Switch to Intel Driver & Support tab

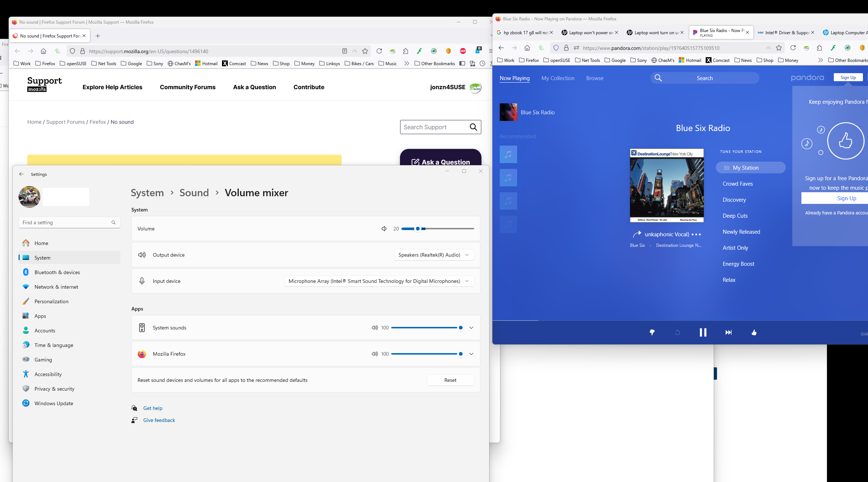pos(786,33)
